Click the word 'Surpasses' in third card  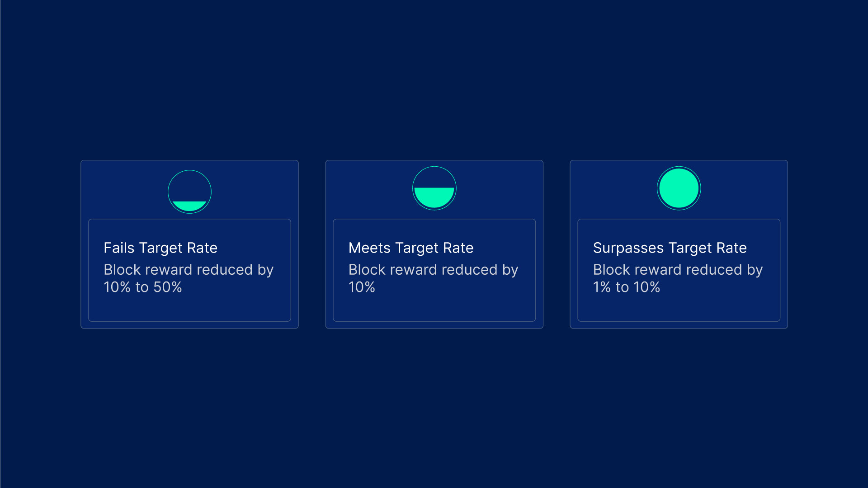tap(628, 248)
